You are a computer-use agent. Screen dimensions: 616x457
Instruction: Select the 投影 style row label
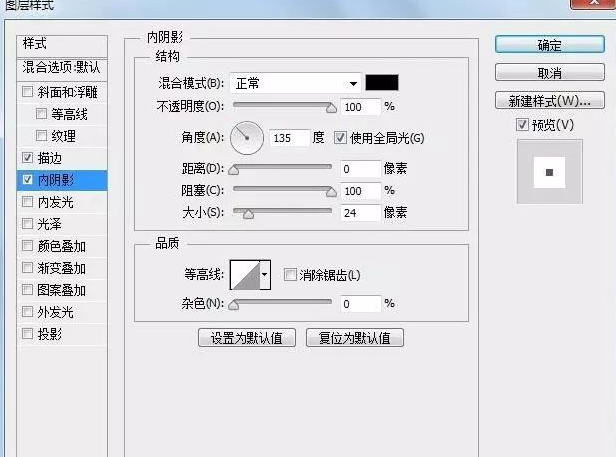(x=50, y=334)
